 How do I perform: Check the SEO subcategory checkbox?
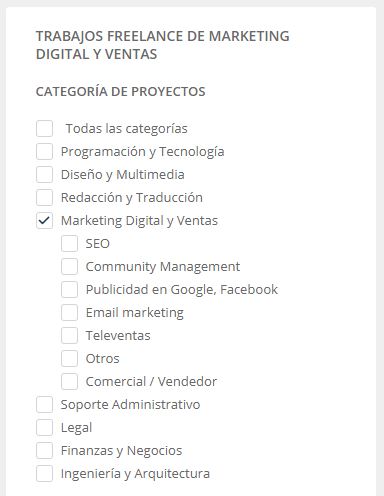pos(69,244)
